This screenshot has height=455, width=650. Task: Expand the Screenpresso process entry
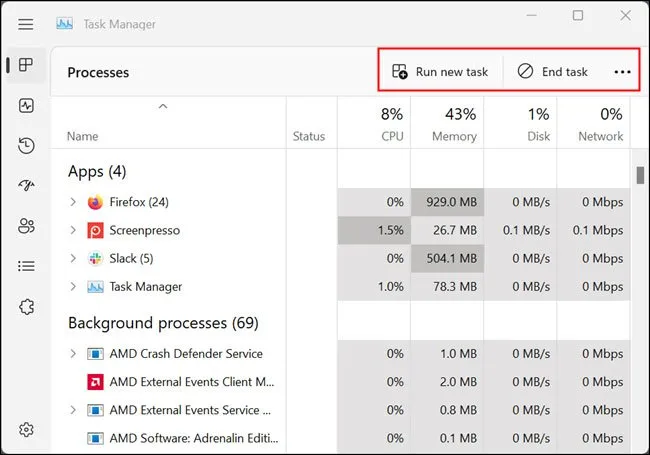73,230
